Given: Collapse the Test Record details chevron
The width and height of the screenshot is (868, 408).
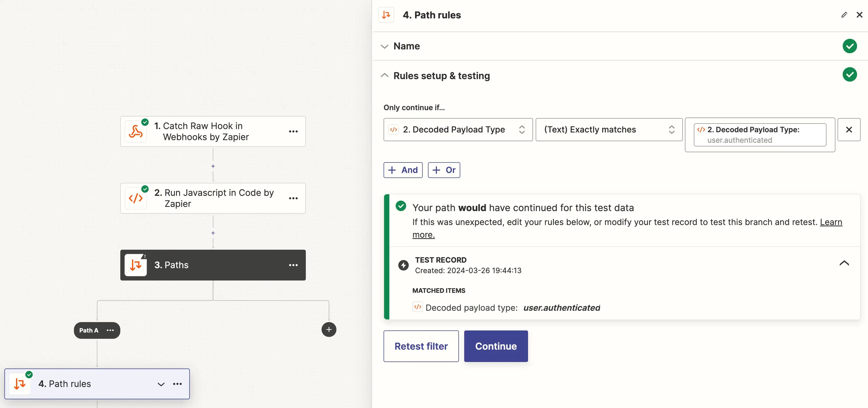Looking at the screenshot, I should pyautogui.click(x=844, y=263).
